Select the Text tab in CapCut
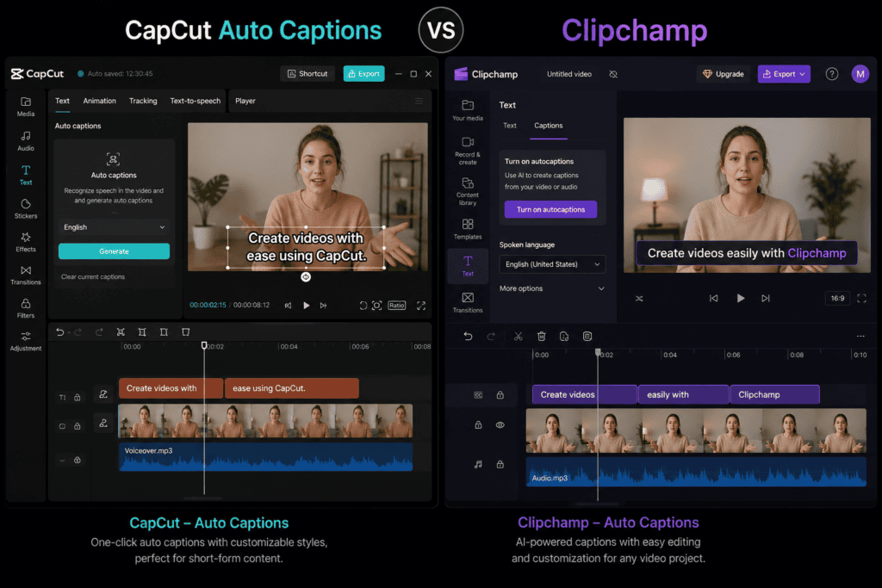The width and height of the screenshot is (882, 588). (62, 102)
